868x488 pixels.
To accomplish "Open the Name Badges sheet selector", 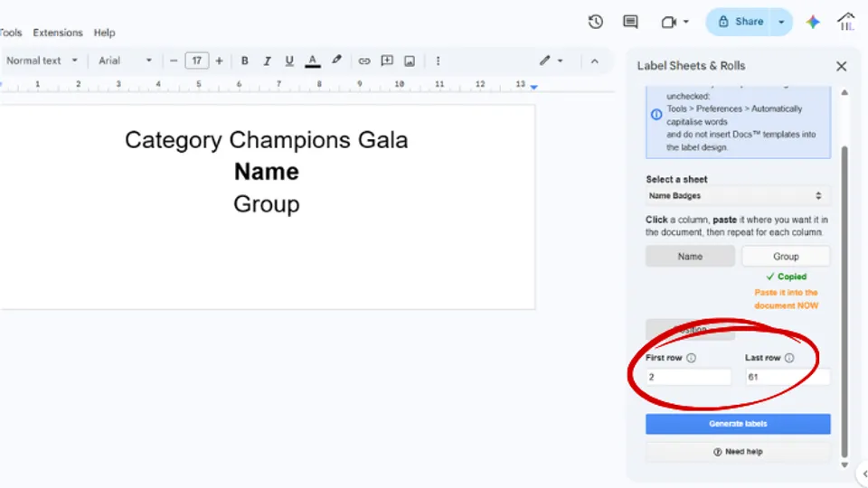I will point(738,196).
